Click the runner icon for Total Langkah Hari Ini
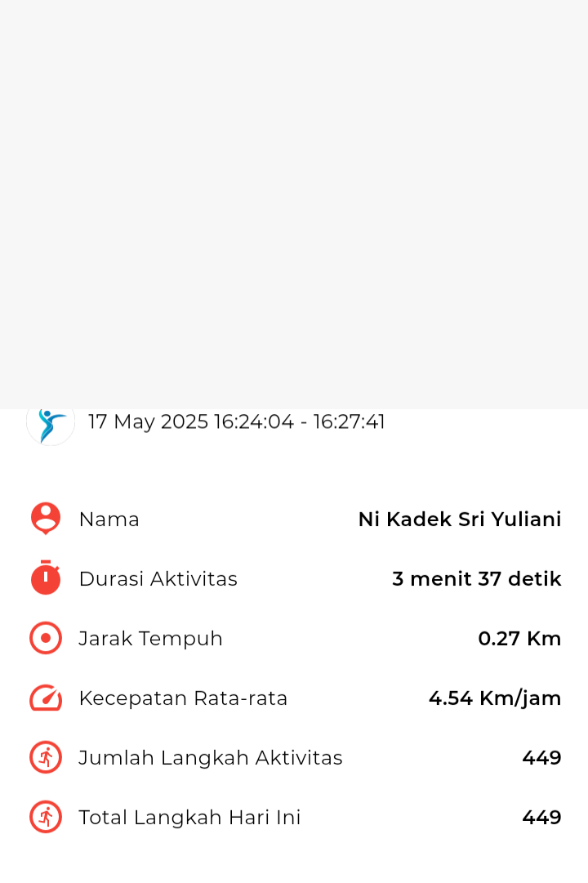This screenshot has height=883, width=588. point(46,817)
